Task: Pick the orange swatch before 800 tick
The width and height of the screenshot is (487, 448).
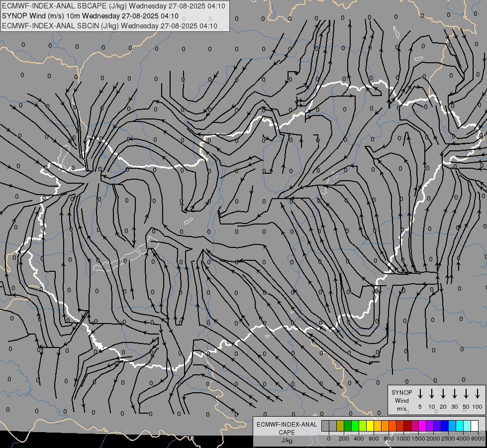Action: coord(385,426)
